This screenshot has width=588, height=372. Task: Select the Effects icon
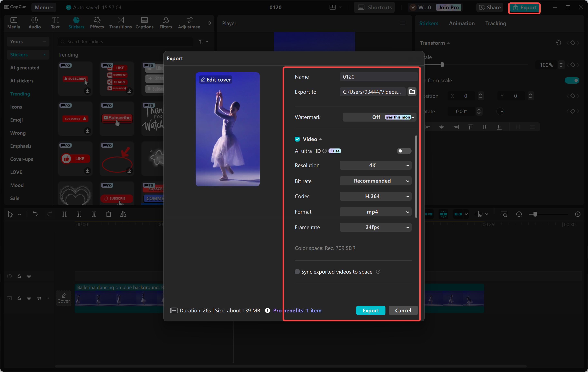97,23
